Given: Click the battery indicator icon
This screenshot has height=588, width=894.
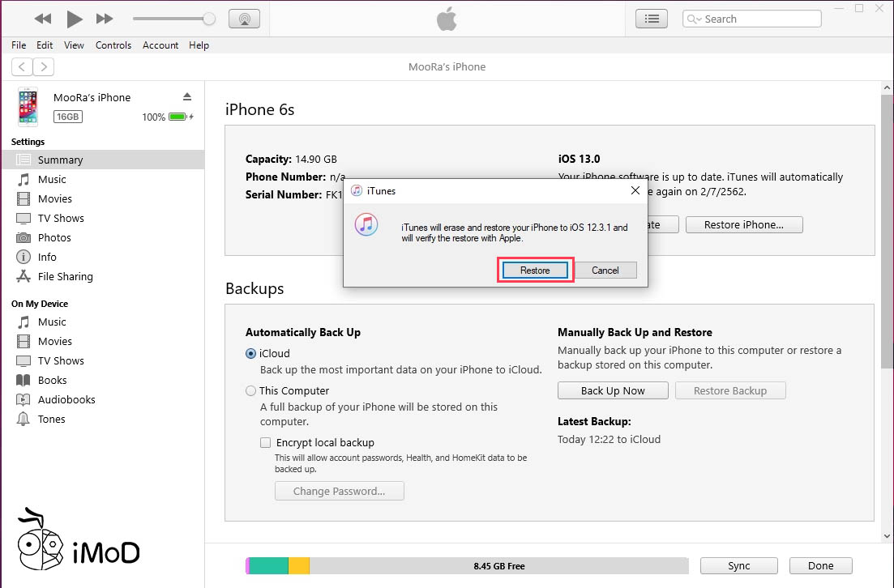Looking at the screenshot, I should 178,117.
